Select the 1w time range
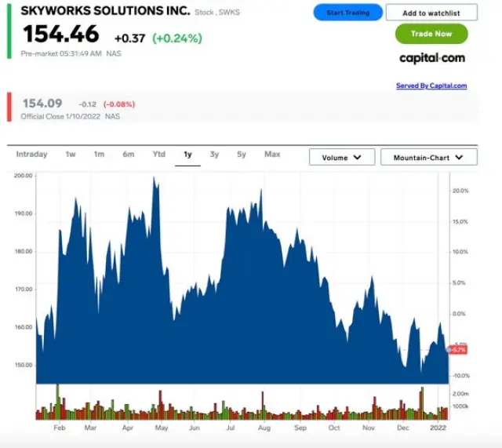This screenshot has width=502, height=448. pyautogui.click(x=71, y=155)
